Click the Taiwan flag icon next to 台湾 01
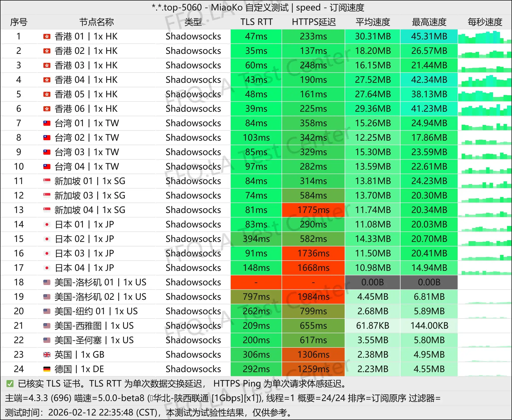 46,123
